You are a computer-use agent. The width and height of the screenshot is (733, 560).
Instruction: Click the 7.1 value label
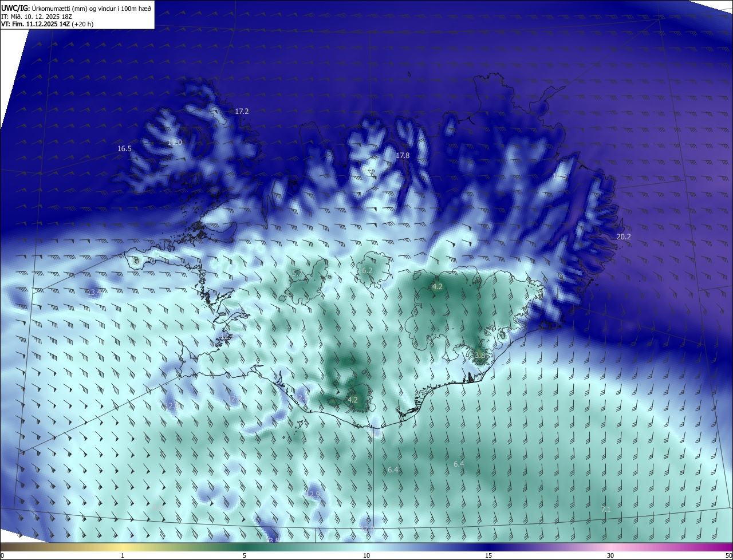[605, 509]
